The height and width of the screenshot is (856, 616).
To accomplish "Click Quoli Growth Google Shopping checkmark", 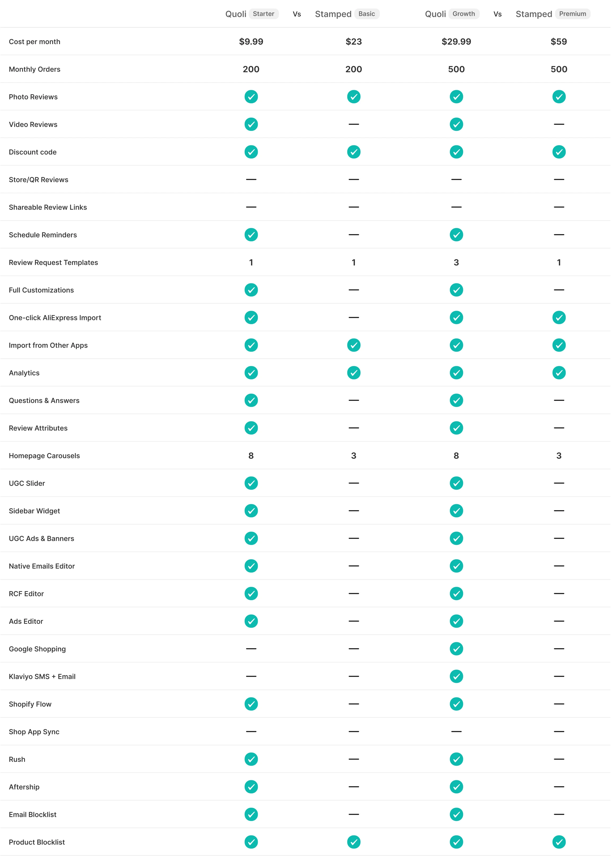I will pos(456,649).
